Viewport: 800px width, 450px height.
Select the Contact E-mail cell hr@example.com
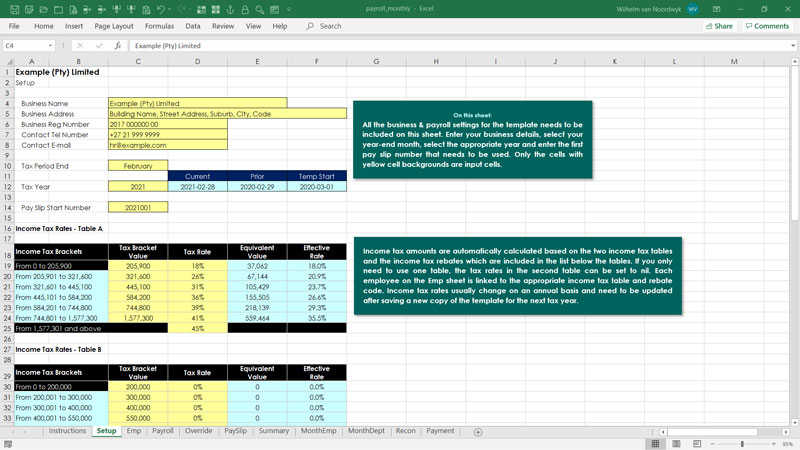coord(167,145)
